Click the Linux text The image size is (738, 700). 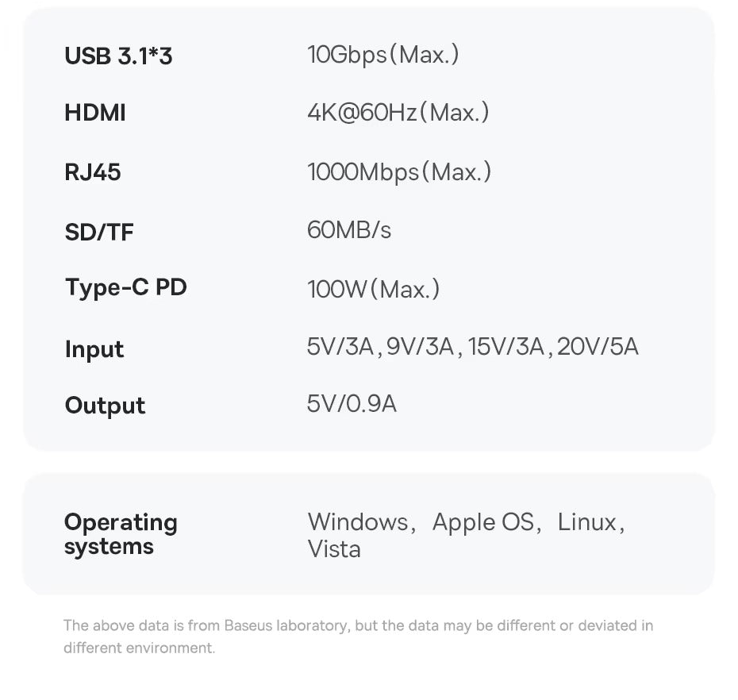(x=587, y=522)
